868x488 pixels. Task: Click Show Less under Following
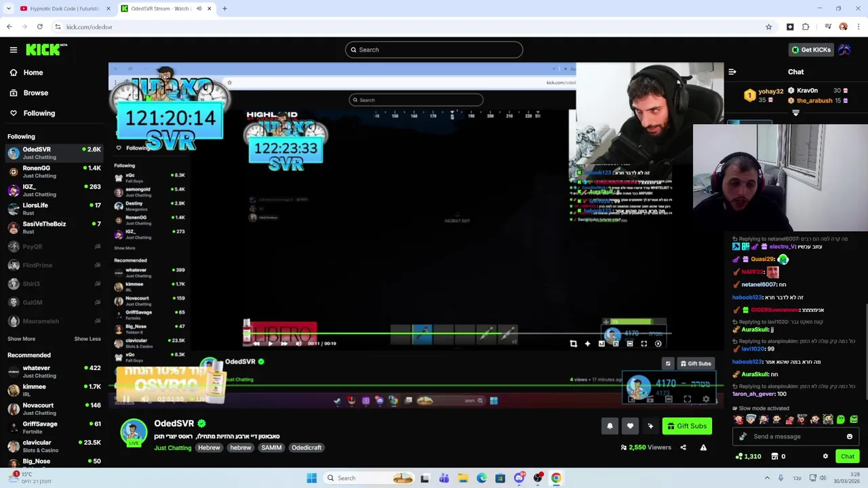click(x=87, y=339)
